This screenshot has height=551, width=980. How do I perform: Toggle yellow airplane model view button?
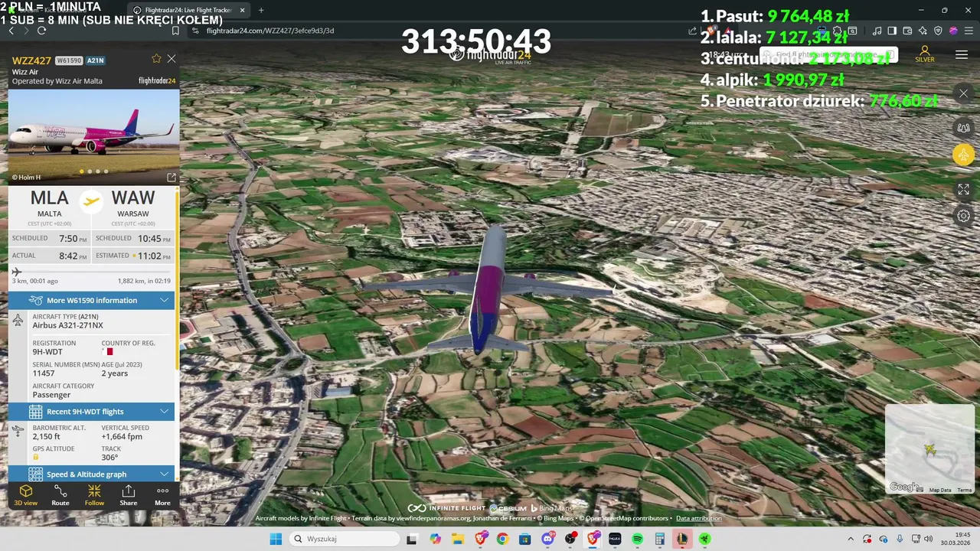click(963, 155)
